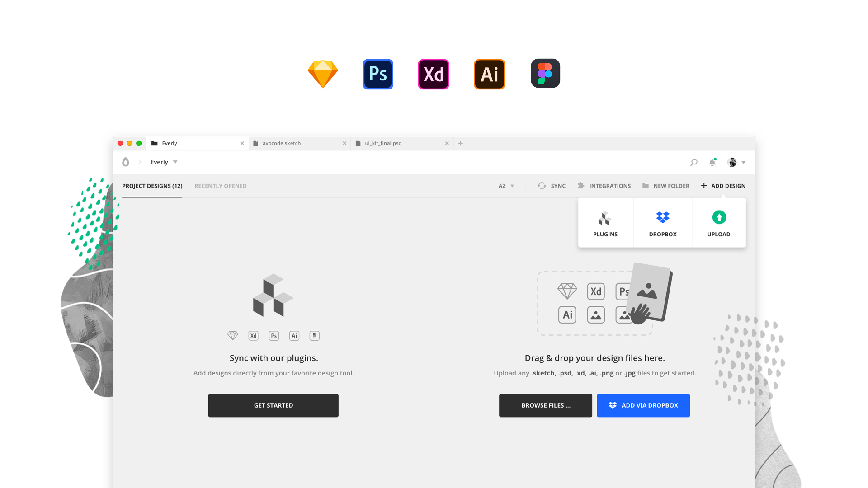The image size is (868, 488).
Task: Choose Upload in Add Design popup
Action: (x=719, y=223)
